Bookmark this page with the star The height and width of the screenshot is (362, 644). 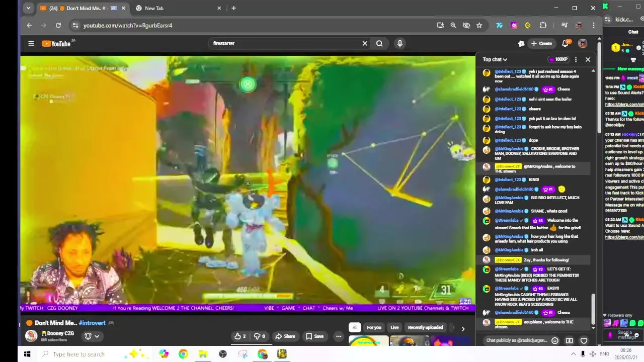point(479,25)
